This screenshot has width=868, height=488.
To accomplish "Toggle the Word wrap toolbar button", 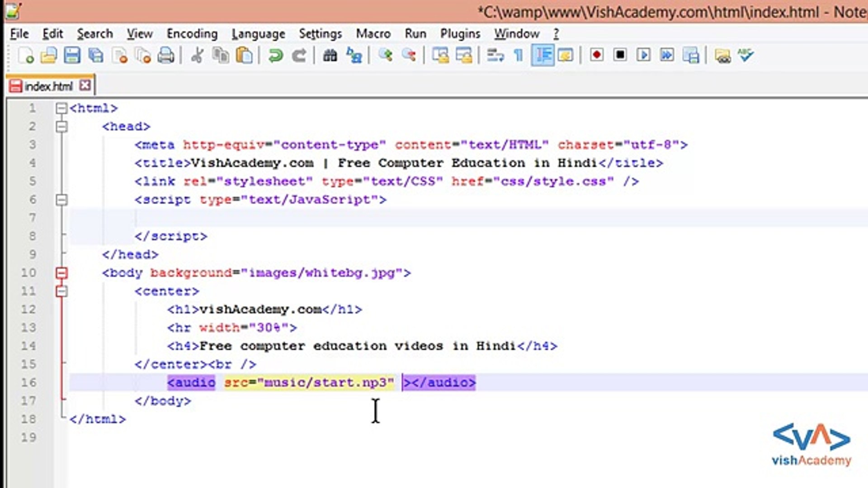I will point(495,56).
